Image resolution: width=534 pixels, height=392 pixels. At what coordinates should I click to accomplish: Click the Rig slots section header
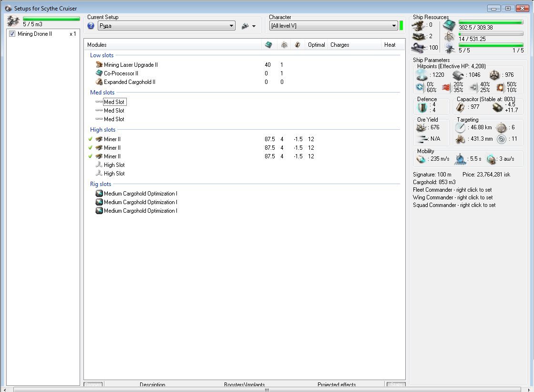point(101,184)
